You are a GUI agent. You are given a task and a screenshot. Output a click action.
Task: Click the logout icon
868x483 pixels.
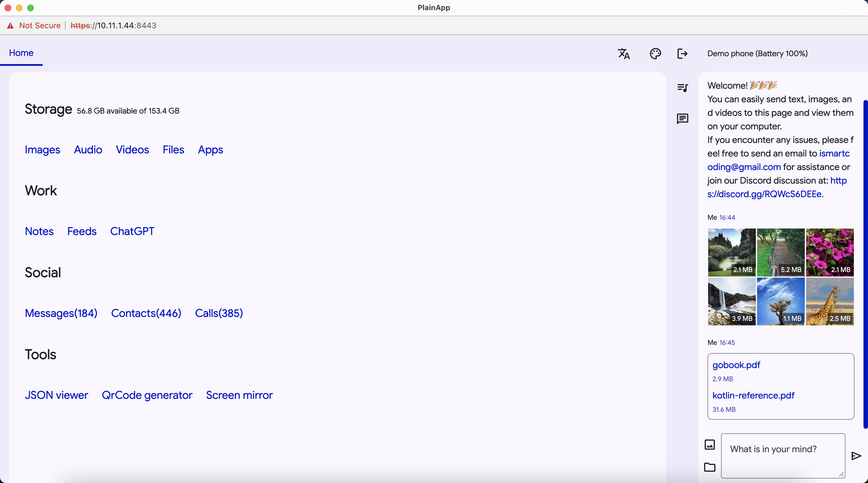tap(682, 54)
